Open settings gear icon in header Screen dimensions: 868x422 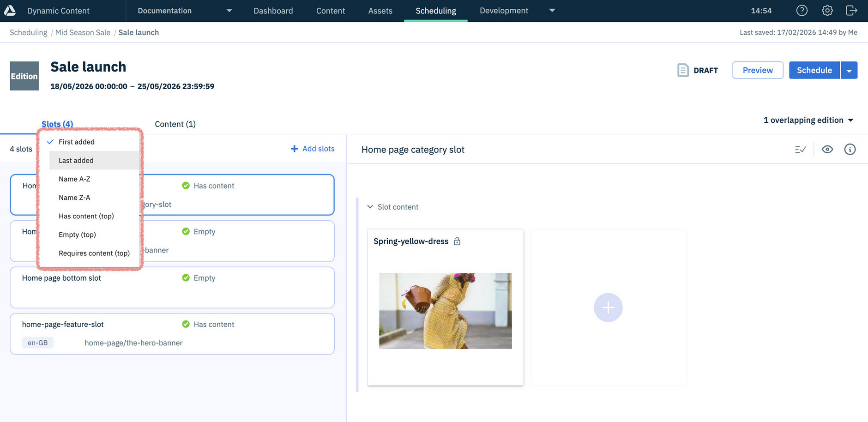click(x=827, y=11)
